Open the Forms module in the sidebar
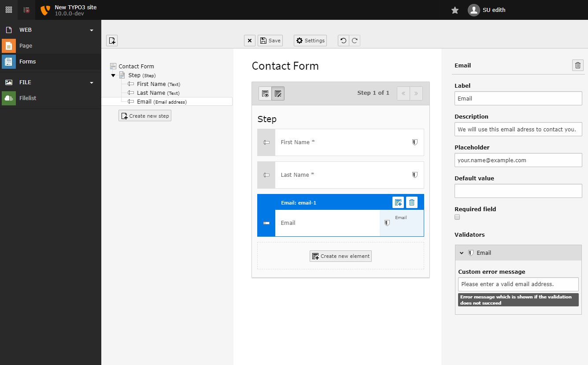Viewport: 588px width, 365px height. click(28, 61)
